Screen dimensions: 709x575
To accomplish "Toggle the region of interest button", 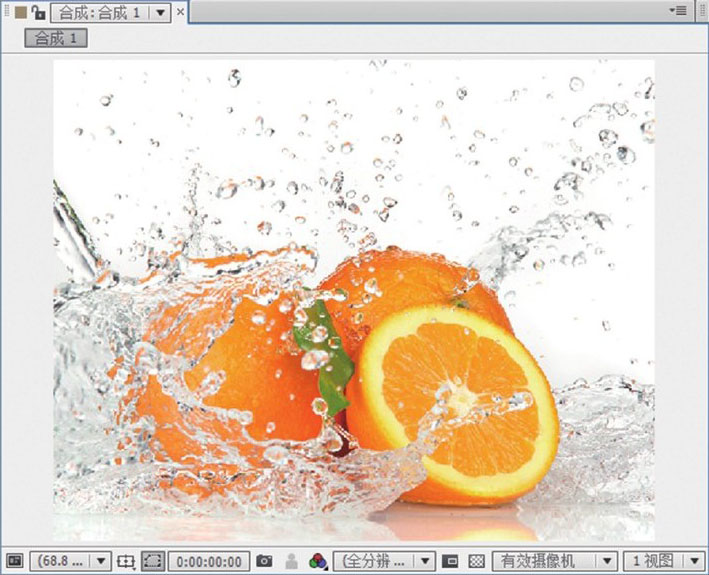I will click(x=451, y=562).
